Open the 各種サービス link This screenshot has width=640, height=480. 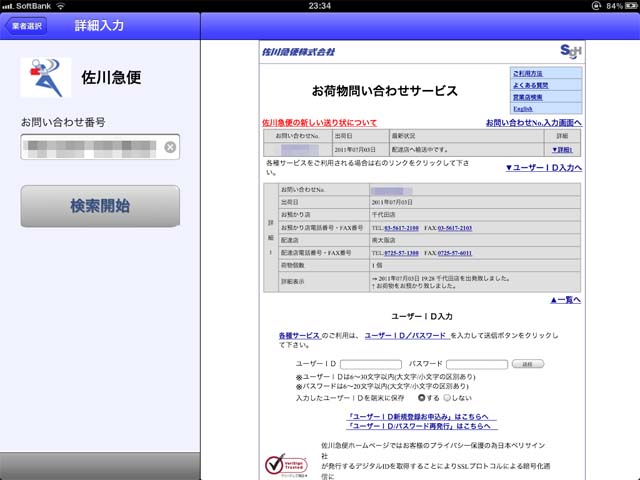299,336
